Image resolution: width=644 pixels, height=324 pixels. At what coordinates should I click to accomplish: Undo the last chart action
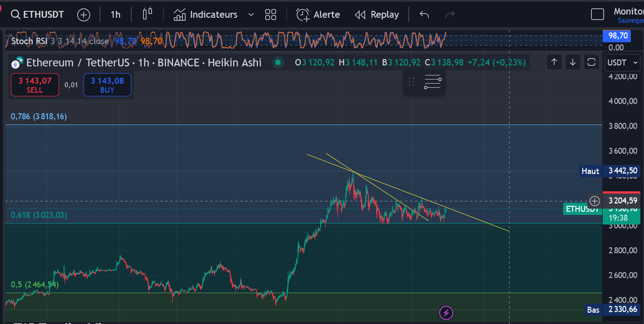coord(424,15)
